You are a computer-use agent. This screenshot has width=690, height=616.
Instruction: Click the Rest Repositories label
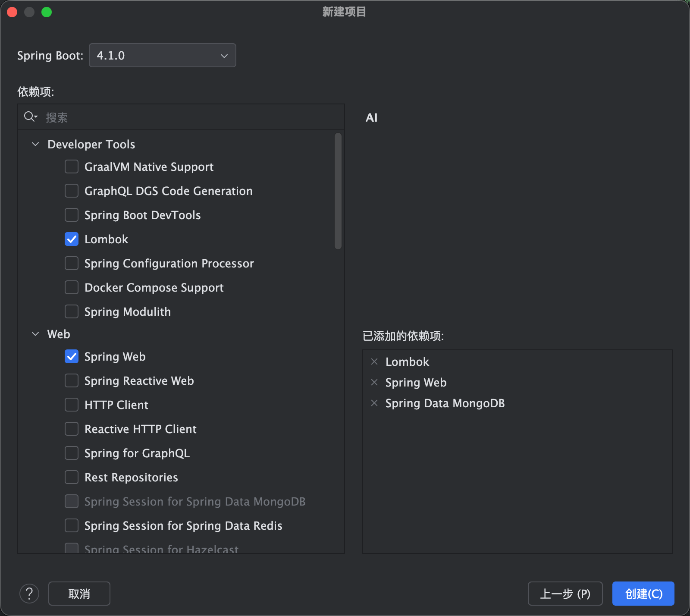(131, 478)
